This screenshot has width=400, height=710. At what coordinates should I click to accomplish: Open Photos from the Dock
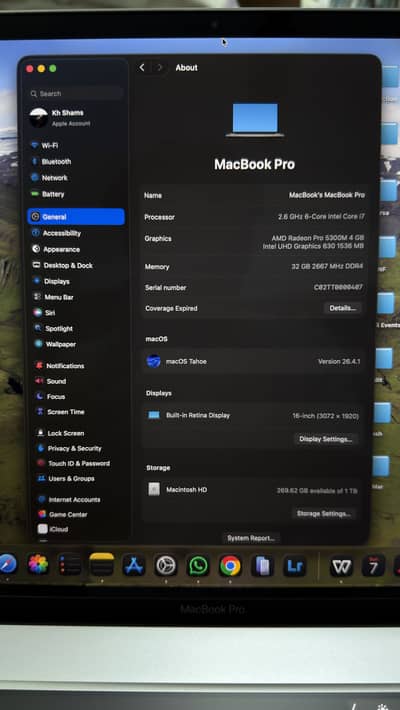(38, 565)
